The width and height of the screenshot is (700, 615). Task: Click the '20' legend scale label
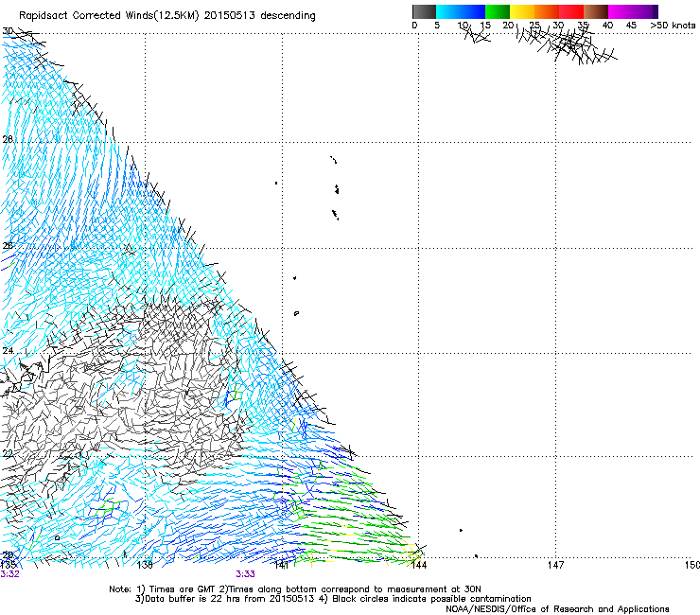point(508,25)
